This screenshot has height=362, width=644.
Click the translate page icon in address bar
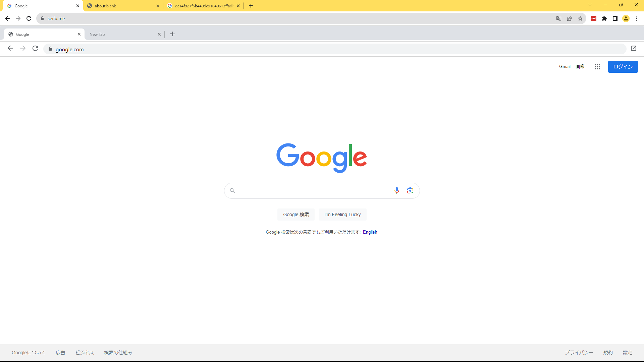point(558,18)
